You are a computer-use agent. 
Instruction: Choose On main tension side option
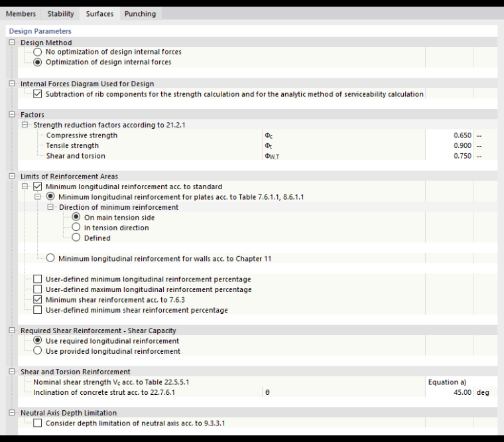76,217
